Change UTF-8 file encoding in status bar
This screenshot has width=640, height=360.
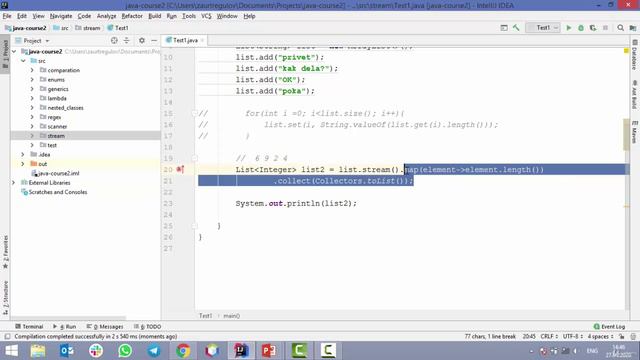point(573,336)
